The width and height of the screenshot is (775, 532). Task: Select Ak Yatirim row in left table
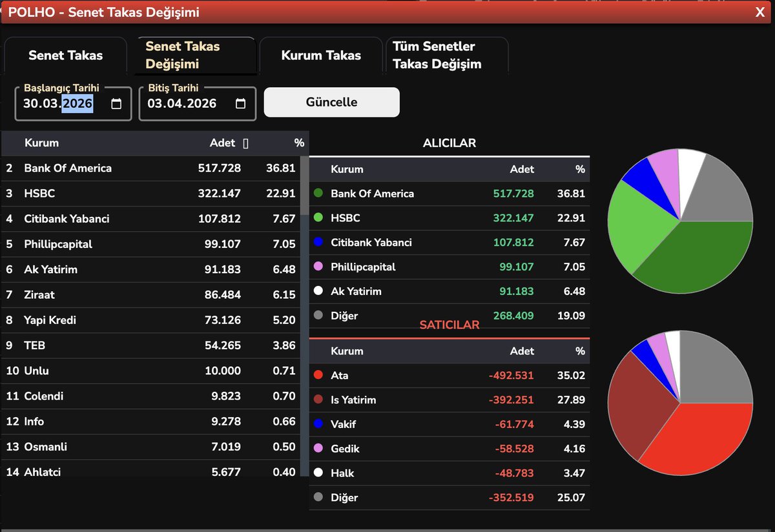150,269
